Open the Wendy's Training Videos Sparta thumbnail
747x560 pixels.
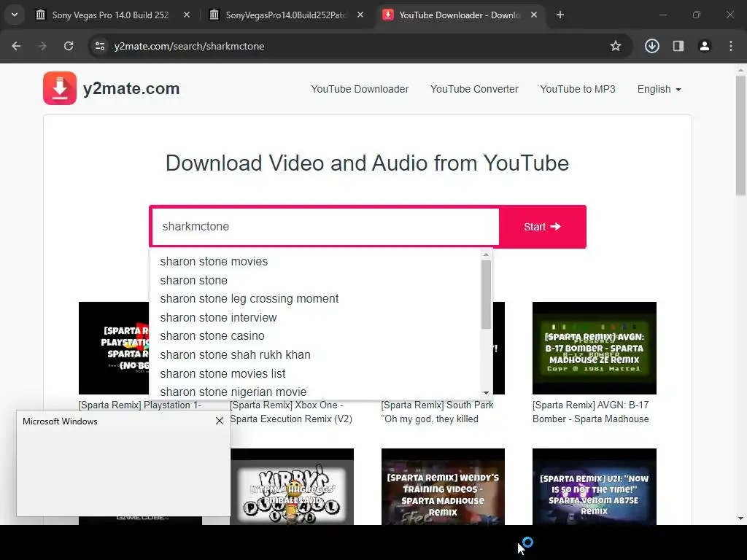443,486
